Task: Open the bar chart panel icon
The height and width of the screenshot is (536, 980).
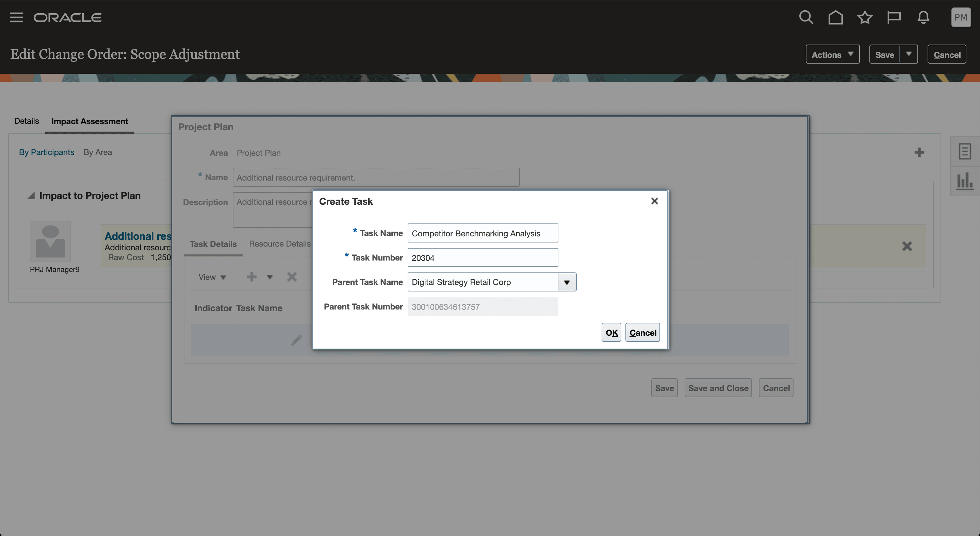Action: point(964,181)
